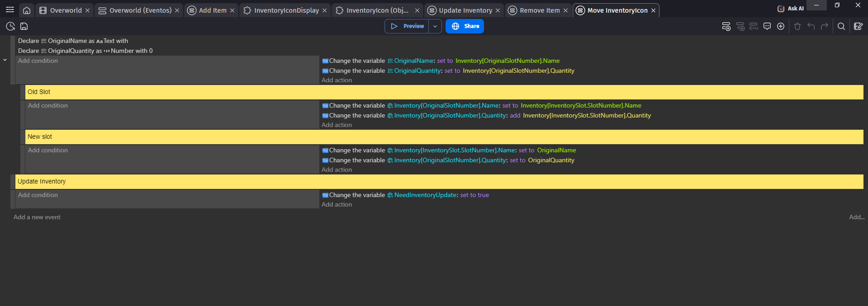Click the "Add a new event" link
The width and height of the screenshot is (868, 306).
coord(37,217)
